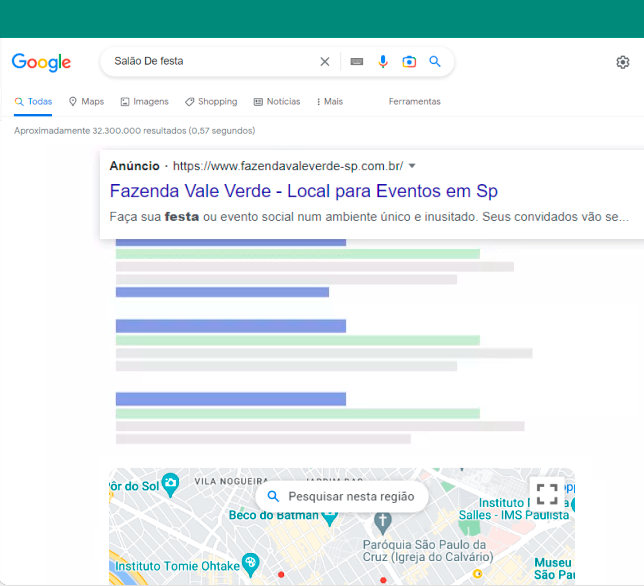Search by image with camera icon
Image resolution: width=644 pixels, height=586 pixels.
(x=409, y=62)
